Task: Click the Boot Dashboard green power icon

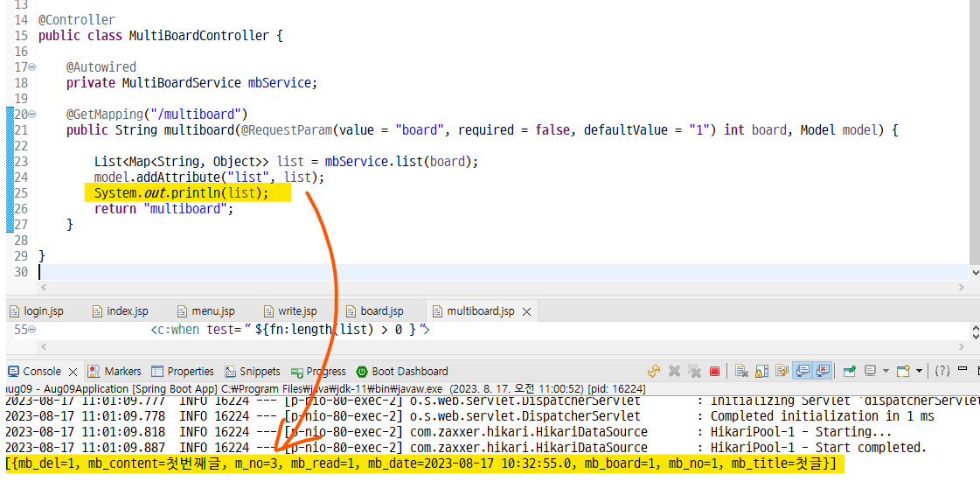Action: (362, 371)
